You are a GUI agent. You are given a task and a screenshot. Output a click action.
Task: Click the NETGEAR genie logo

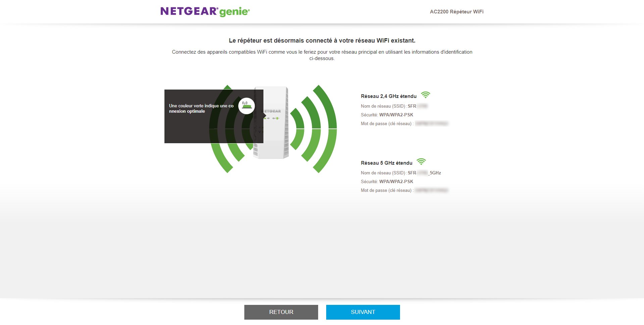tap(205, 12)
